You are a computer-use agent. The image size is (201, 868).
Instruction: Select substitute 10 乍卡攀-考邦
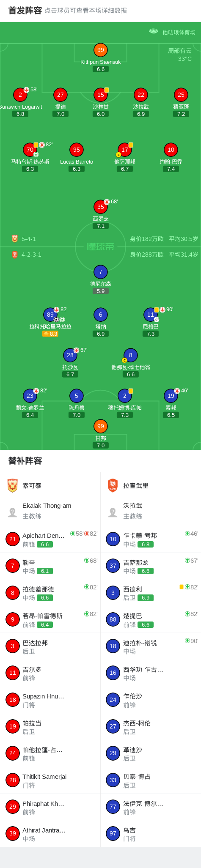coord(151,539)
